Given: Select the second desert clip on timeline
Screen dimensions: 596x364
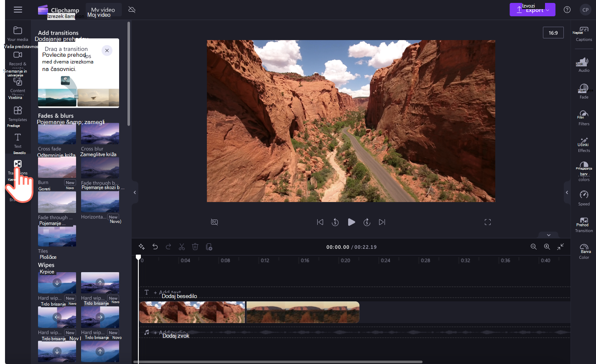Looking at the screenshot, I should pyautogui.click(x=303, y=312).
